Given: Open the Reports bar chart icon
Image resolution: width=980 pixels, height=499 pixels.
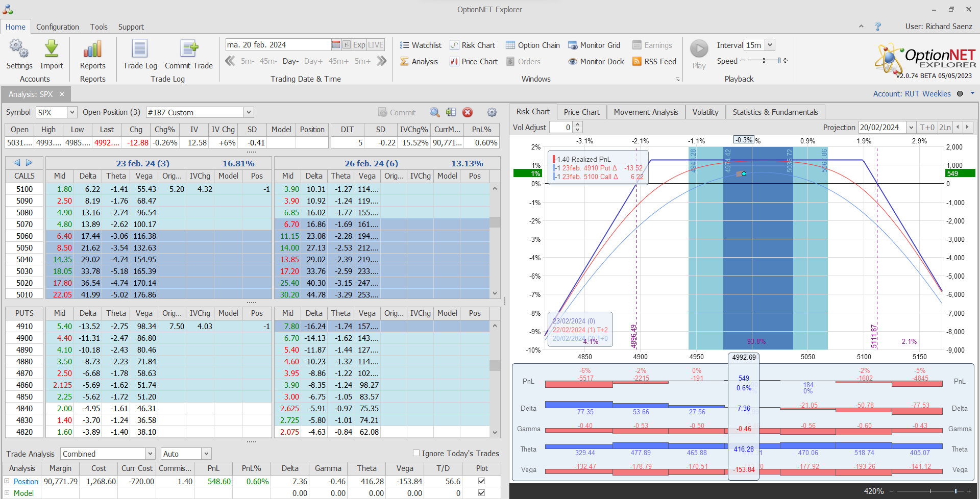Looking at the screenshot, I should click(92, 49).
